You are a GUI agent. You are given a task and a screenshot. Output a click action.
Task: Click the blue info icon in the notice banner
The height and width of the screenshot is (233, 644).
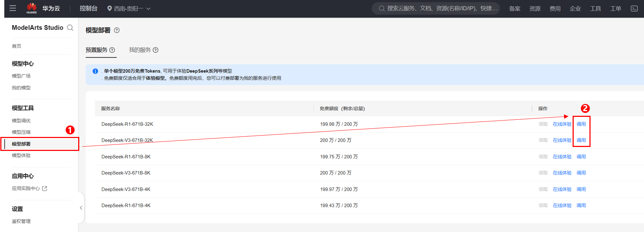click(x=95, y=71)
